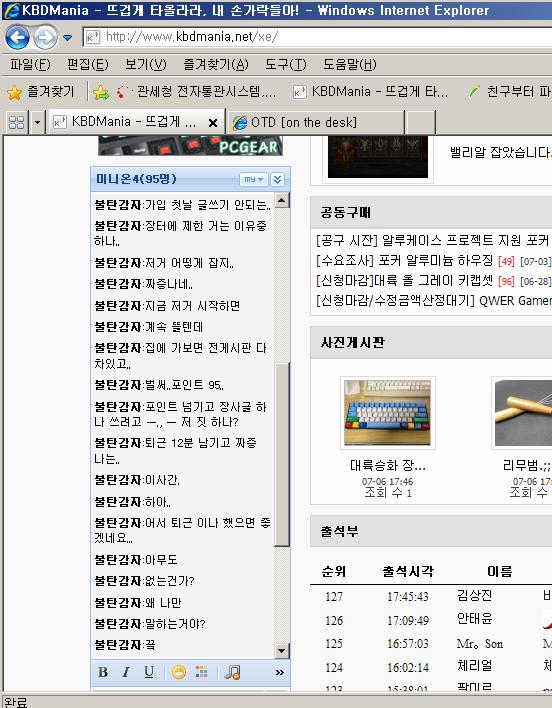Click the 미니온4(95명) chat title

pyautogui.click(x=136, y=179)
